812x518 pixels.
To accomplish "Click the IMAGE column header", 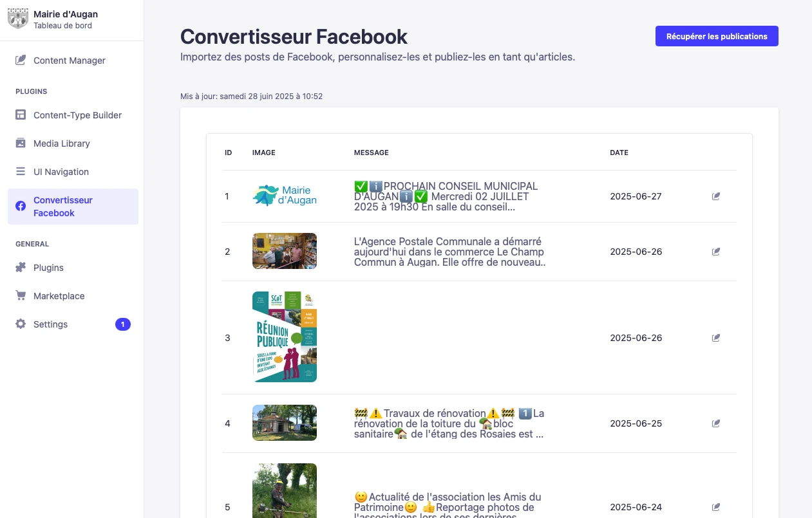I will coord(264,153).
